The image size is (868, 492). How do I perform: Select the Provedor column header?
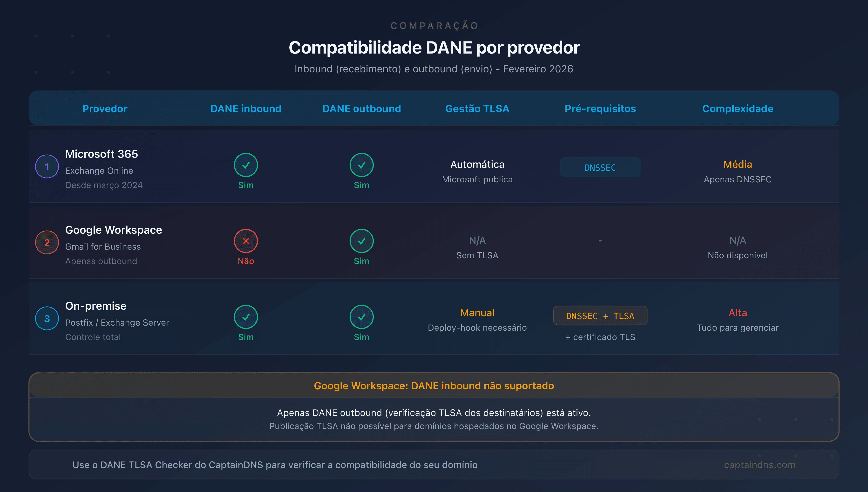click(105, 109)
